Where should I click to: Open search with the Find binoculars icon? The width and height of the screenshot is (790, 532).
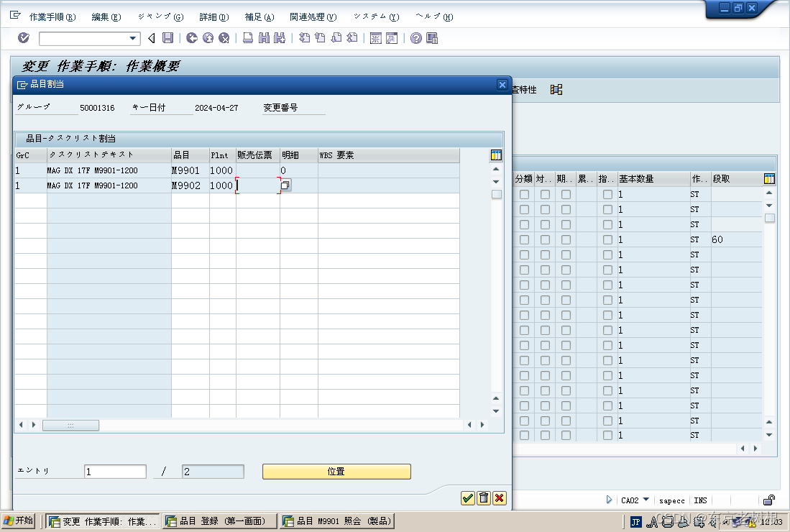click(x=263, y=38)
